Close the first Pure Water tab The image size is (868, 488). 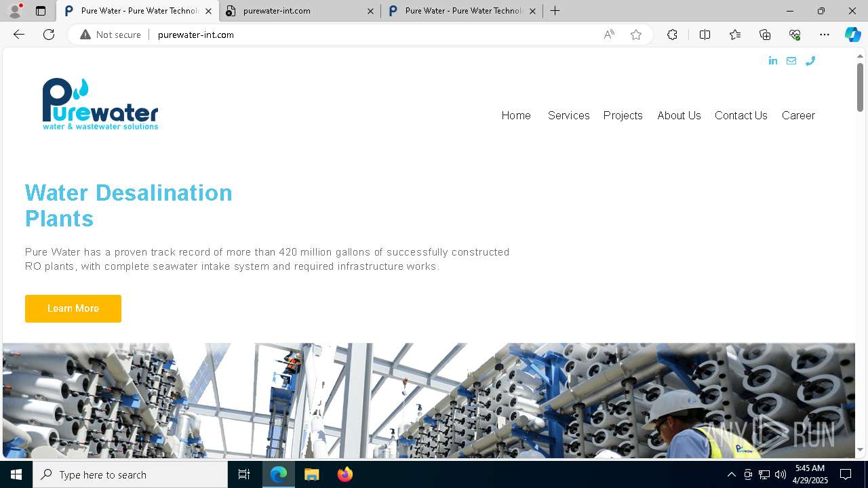coord(208,11)
